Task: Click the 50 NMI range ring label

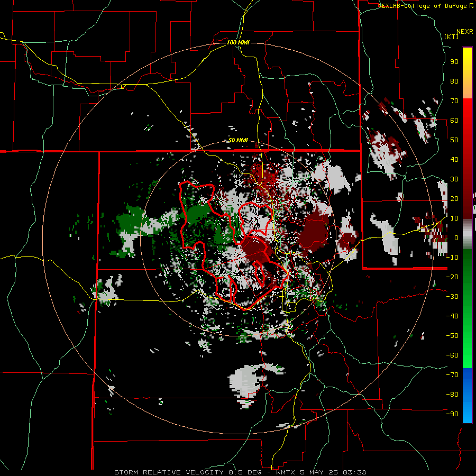Action: click(238, 140)
